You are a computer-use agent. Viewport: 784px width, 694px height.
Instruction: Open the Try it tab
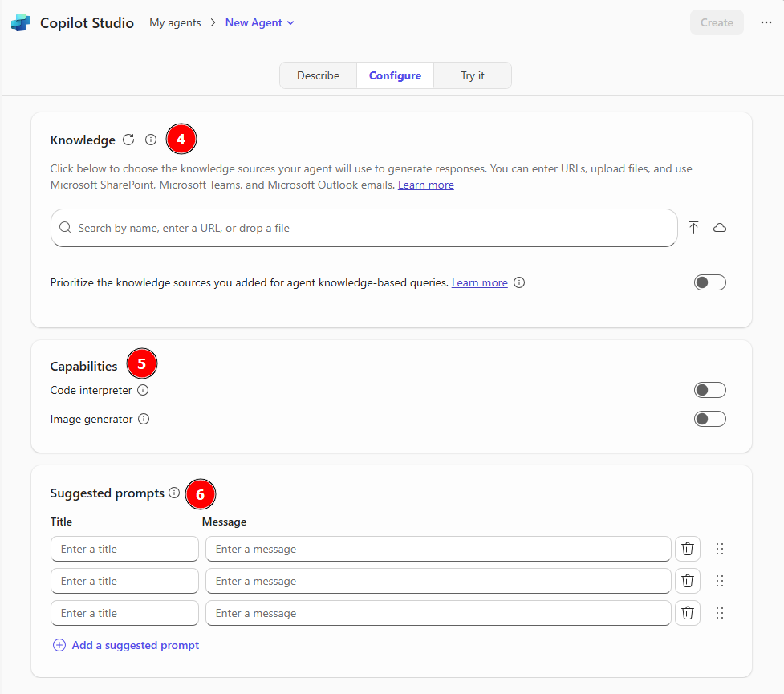(x=472, y=75)
